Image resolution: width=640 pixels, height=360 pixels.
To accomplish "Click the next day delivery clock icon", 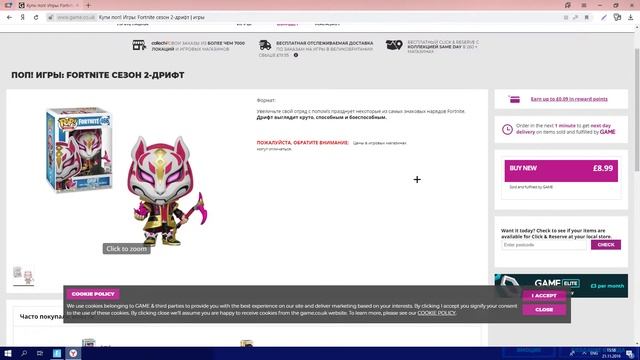I will pos(507,129).
